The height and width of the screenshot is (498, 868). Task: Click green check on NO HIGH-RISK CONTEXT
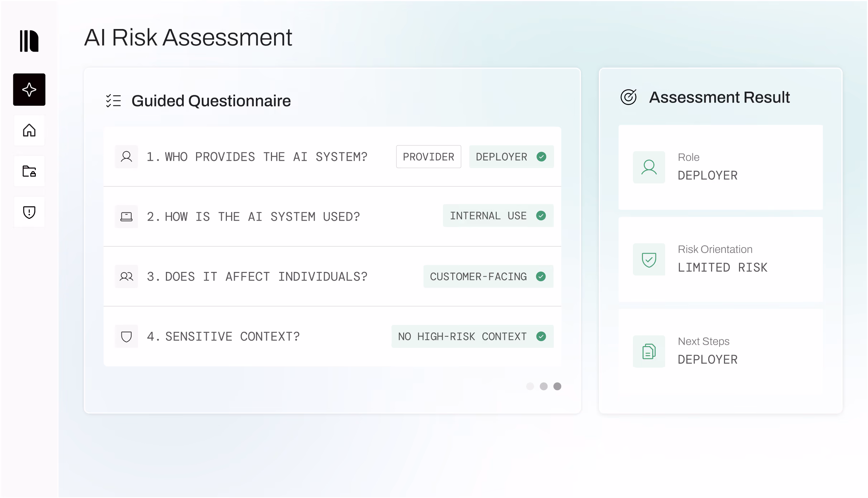click(x=541, y=336)
